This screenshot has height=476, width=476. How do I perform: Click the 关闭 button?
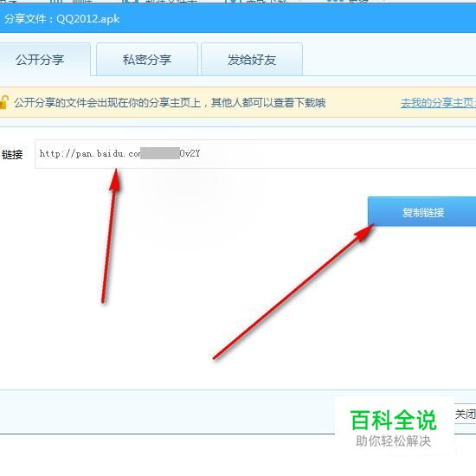(x=465, y=414)
